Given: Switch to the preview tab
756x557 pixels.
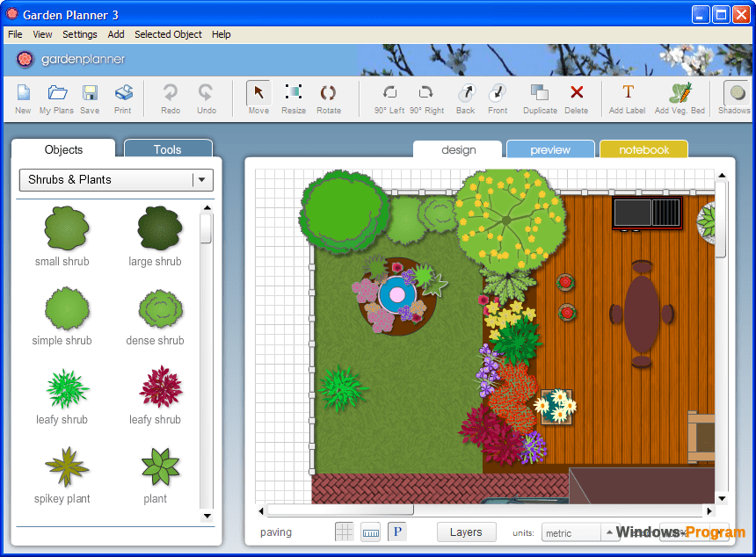Looking at the screenshot, I should point(550,150).
